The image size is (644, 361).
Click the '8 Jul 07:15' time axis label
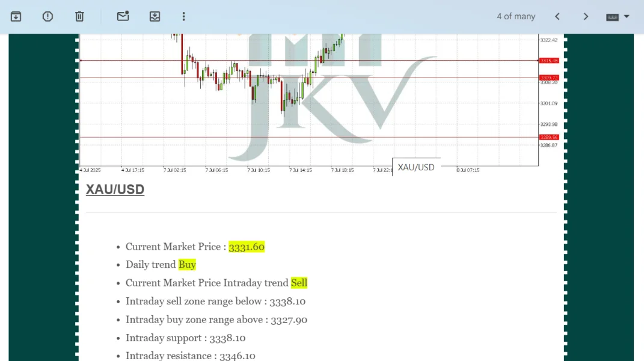point(468,170)
